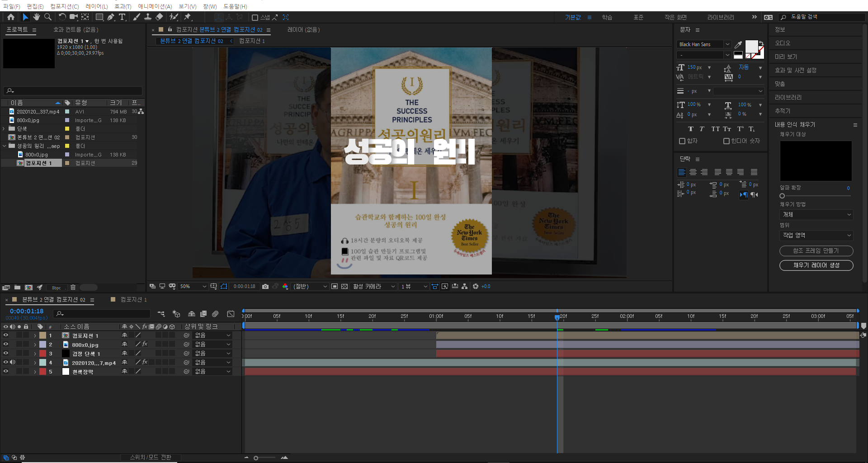Click the white fill color swatch
This screenshot has width=868, height=463.
click(751, 46)
